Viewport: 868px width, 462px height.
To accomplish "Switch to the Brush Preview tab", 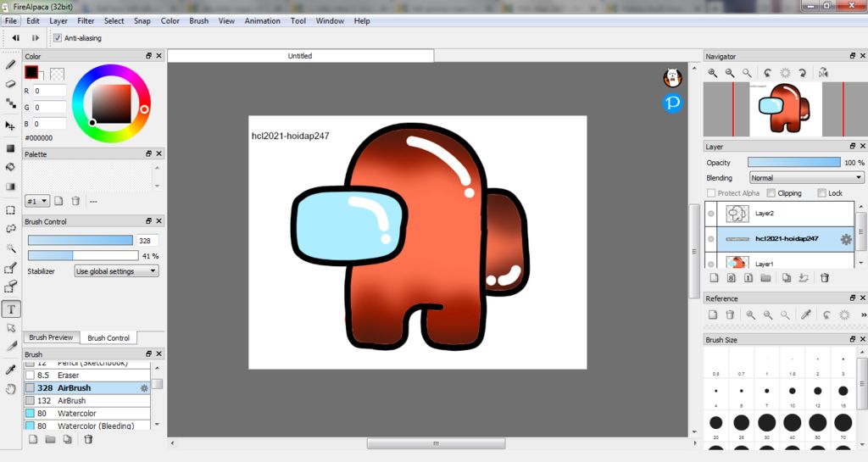I will coord(51,337).
